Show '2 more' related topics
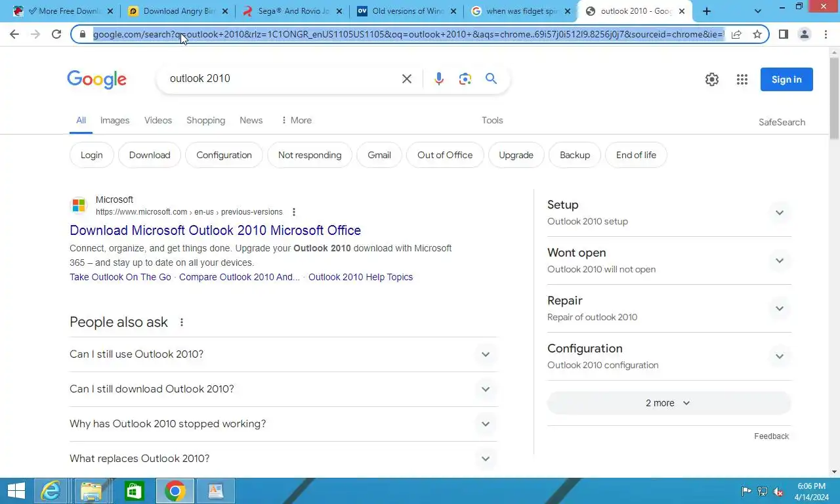 (x=669, y=403)
